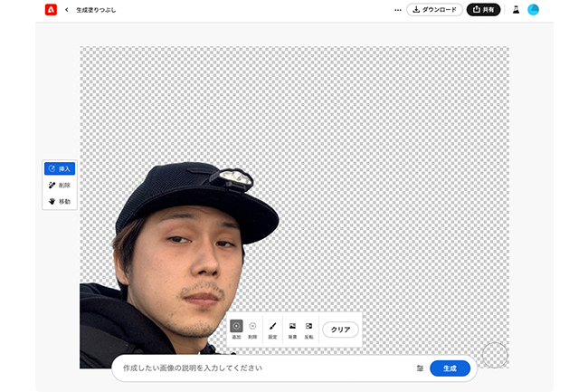588x392 pixels.
Task: Click the Adobe logo home icon
Action: coord(51,10)
